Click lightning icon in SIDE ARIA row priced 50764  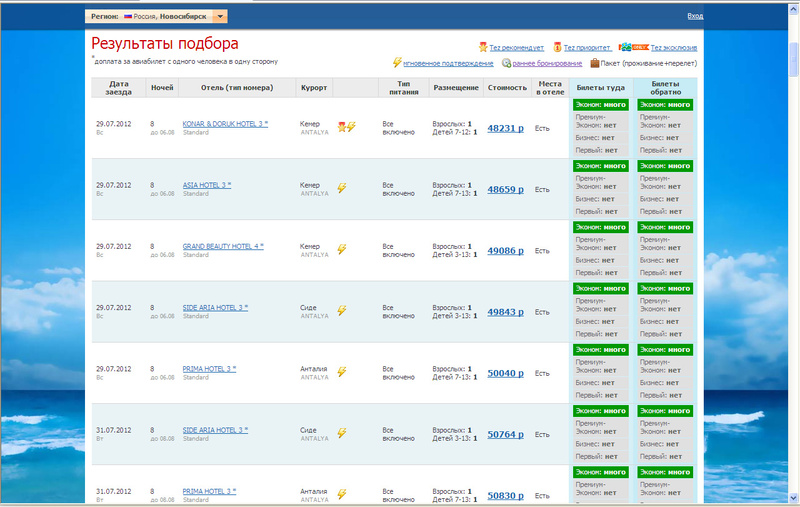point(342,433)
